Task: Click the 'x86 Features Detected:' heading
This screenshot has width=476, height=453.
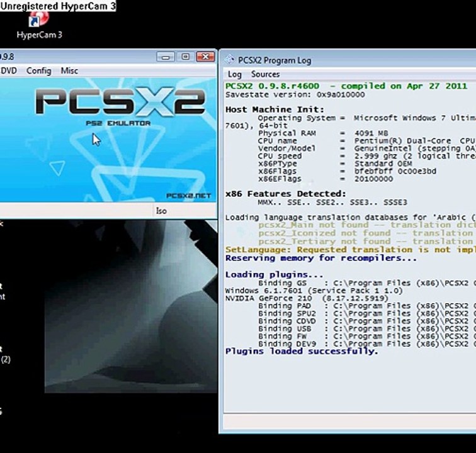Action: click(286, 194)
